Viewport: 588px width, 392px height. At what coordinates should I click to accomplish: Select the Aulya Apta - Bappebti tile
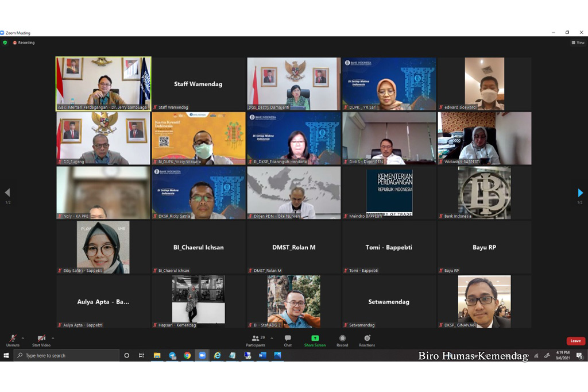pyautogui.click(x=103, y=302)
